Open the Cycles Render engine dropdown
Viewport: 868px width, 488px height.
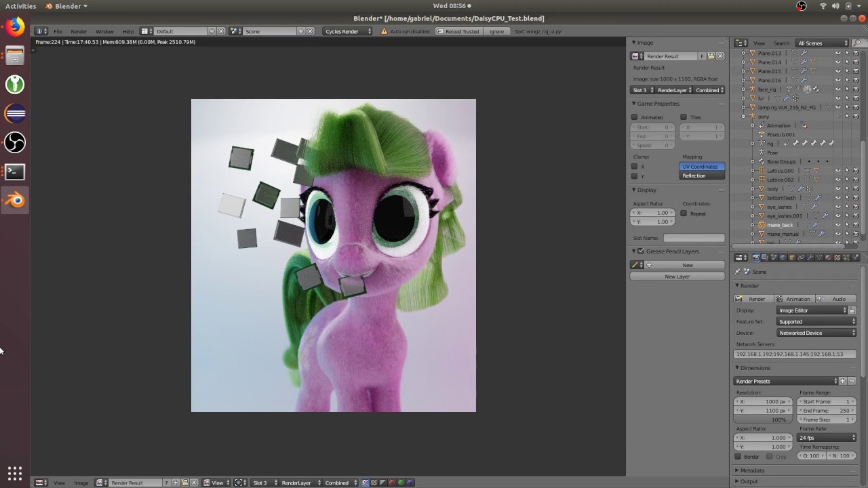[348, 31]
